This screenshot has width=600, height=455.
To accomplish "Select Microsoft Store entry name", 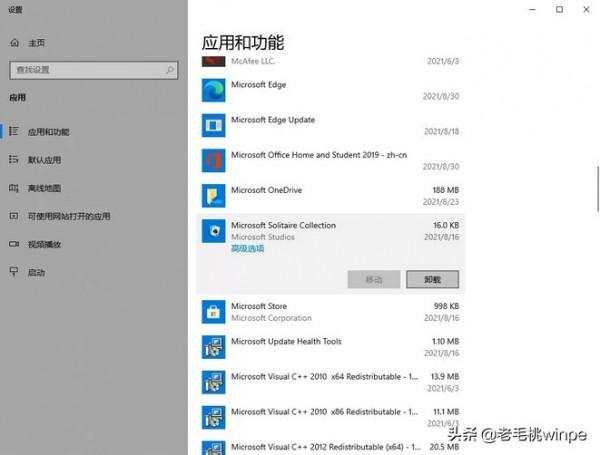I will point(259,306).
